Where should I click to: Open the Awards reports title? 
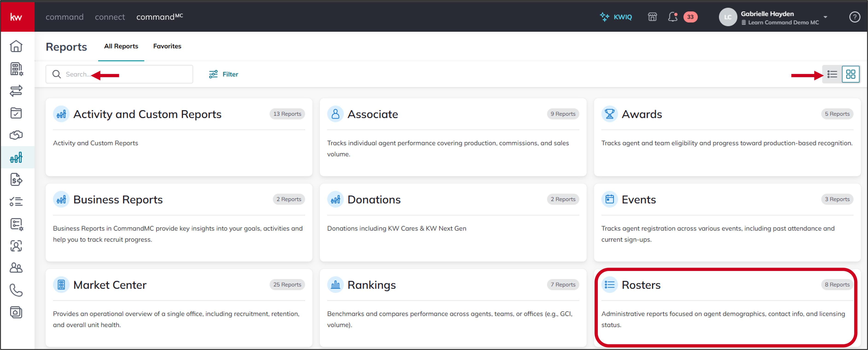pos(642,114)
